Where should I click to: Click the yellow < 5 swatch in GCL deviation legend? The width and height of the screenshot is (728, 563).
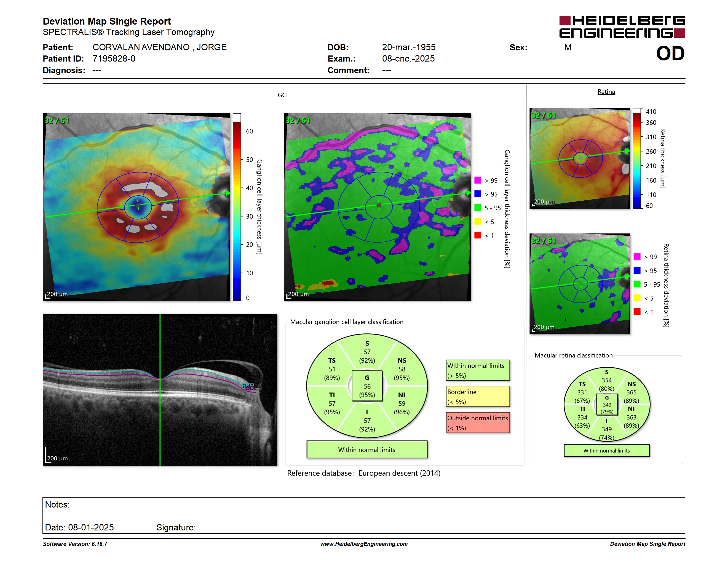[x=478, y=221]
